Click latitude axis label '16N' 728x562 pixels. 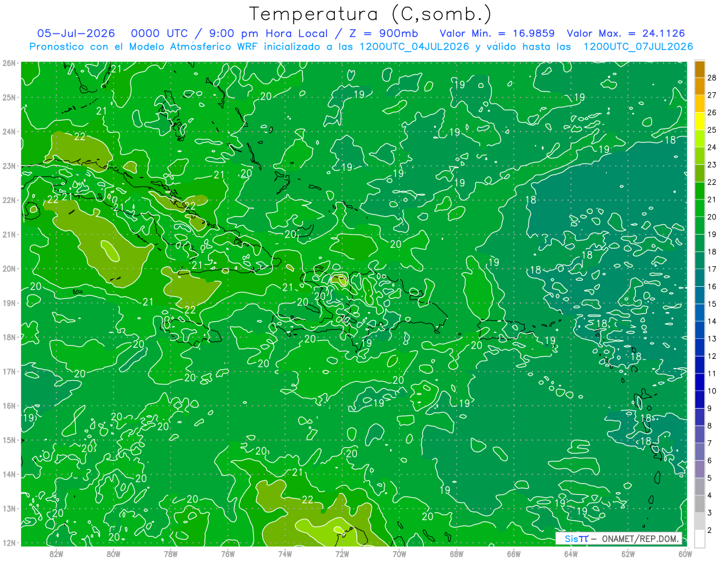[x=9, y=406]
